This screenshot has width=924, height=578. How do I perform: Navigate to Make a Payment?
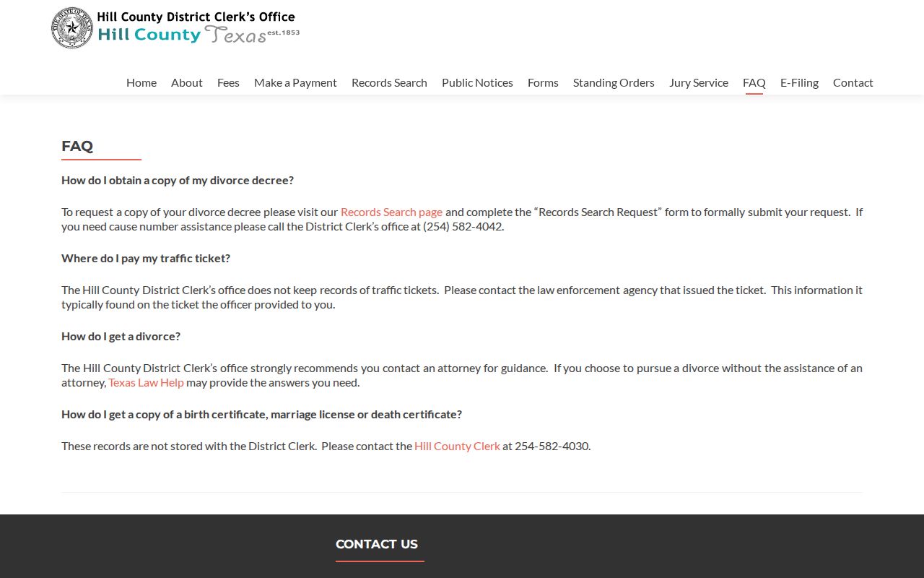click(x=295, y=82)
